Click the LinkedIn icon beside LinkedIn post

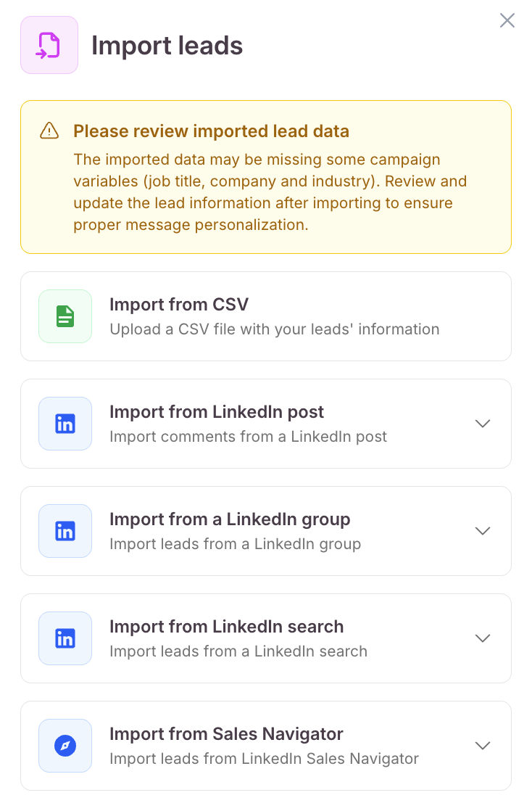(65, 424)
